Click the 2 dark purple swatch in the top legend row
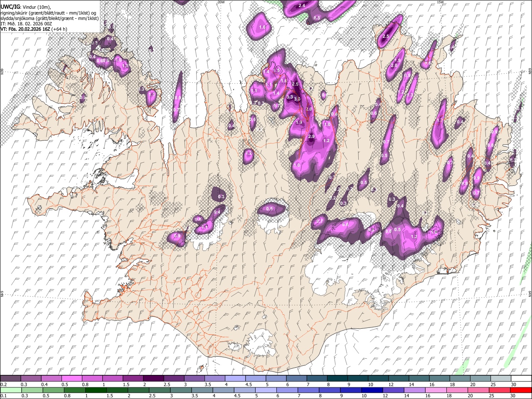532x399 pixels. pyautogui.click(x=153, y=379)
